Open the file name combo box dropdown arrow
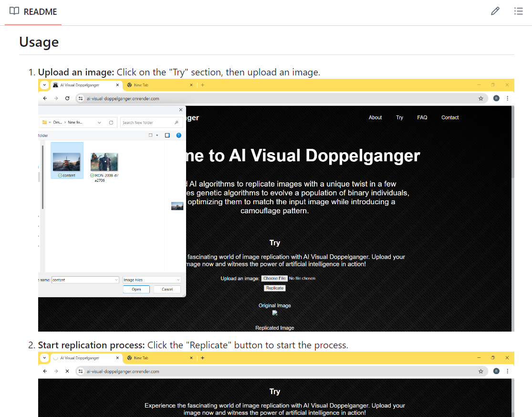 coord(116,280)
